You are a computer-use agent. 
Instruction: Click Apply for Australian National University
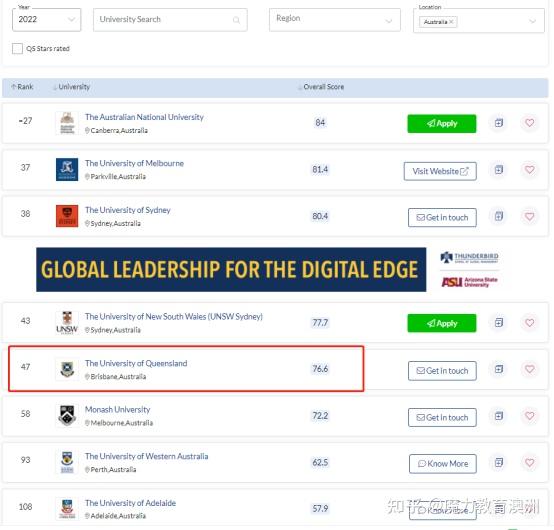click(442, 124)
